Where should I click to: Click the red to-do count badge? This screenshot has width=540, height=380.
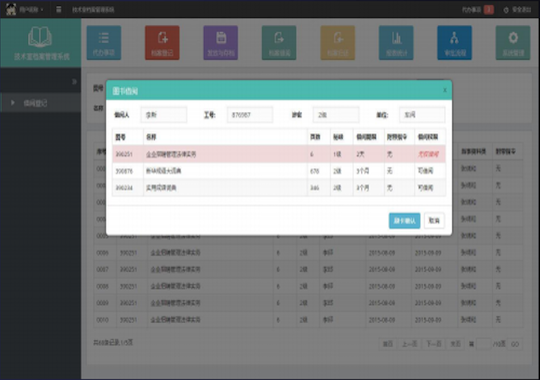489,10
